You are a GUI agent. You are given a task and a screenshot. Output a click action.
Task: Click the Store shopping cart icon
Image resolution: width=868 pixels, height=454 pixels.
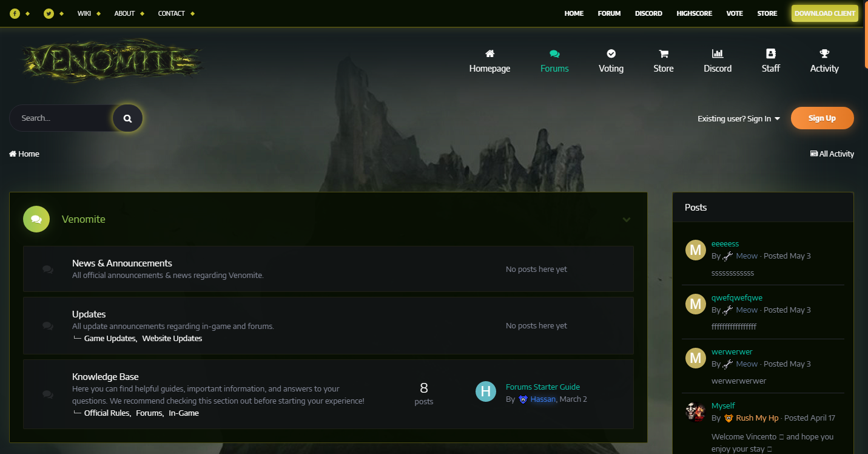coord(664,53)
